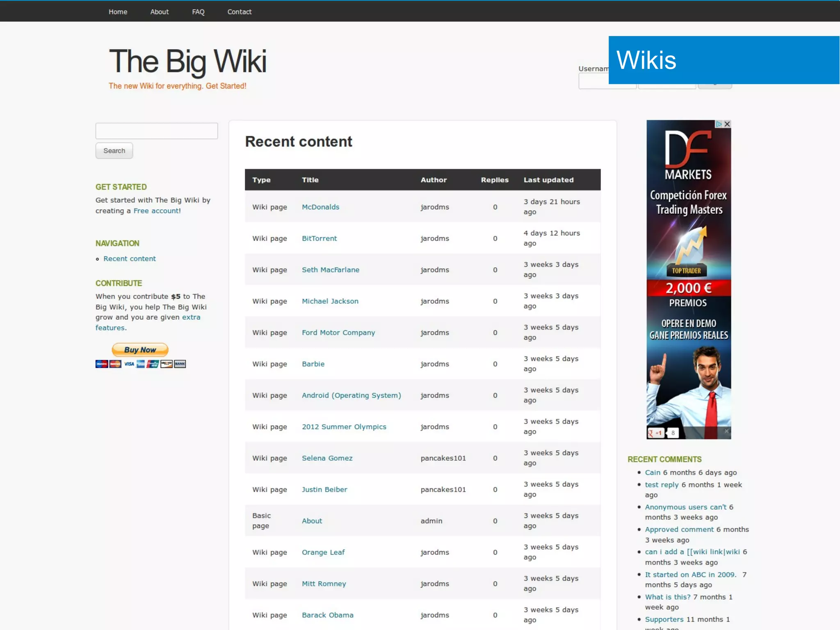Open the Michael Jackson wiki page
Viewport: 840px width, 630px height.
click(x=330, y=301)
